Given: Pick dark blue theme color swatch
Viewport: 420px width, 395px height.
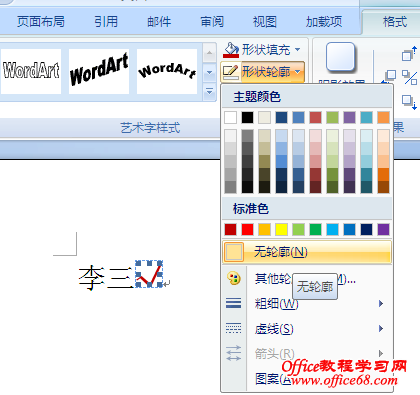Looking at the screenshot, I should [x=281, y=117].
